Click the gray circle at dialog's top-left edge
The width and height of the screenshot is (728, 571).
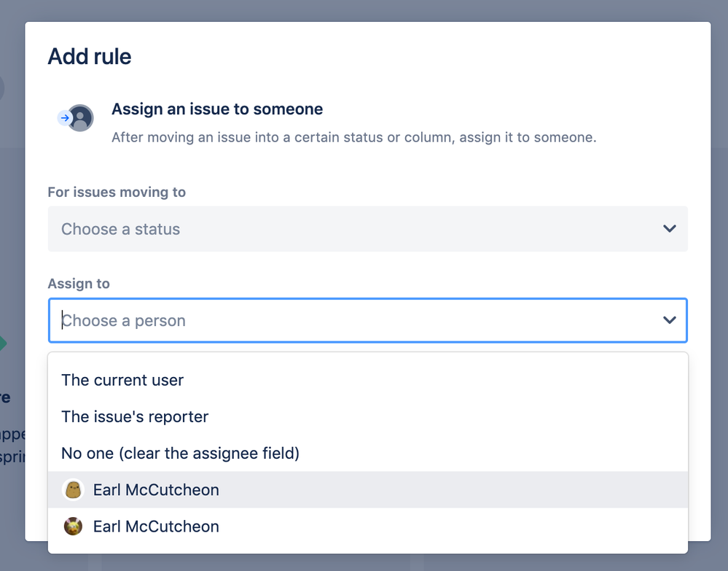(2, 88)
